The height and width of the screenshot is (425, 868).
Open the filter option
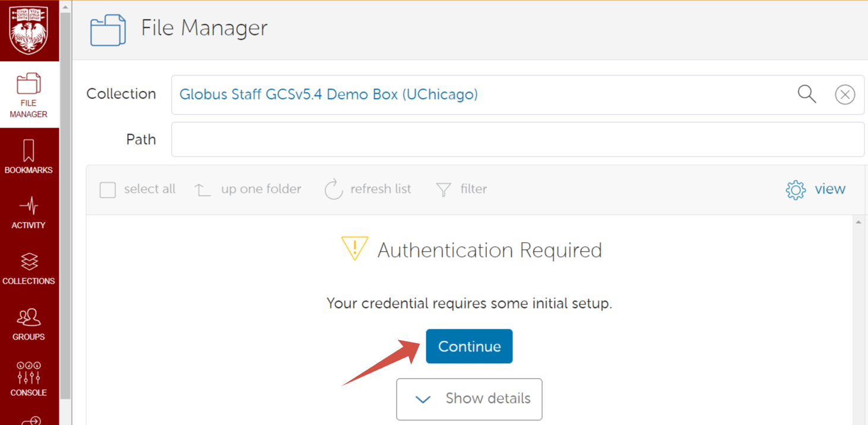click(461, 189)
